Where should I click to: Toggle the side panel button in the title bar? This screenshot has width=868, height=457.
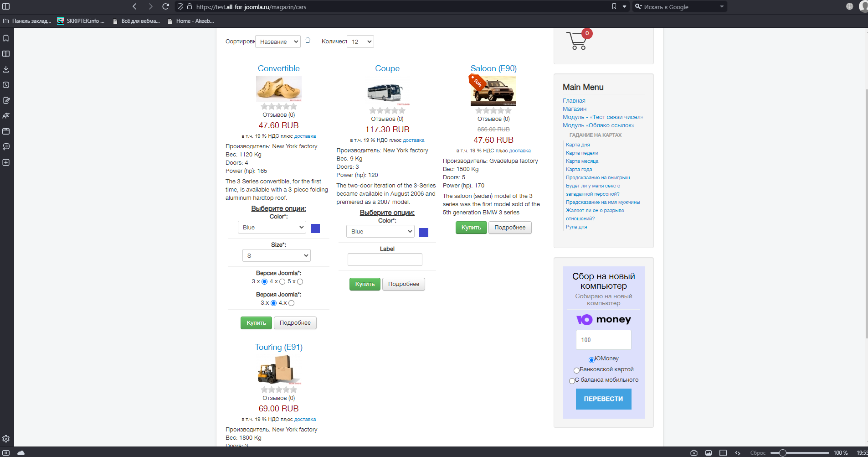pos(6,6)
